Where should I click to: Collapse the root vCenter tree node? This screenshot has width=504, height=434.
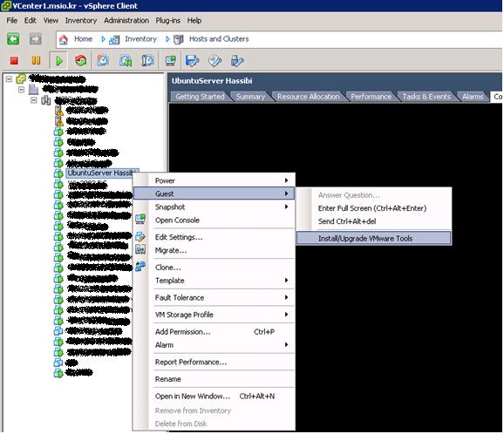pyautogui.click(x=9, y=79)
